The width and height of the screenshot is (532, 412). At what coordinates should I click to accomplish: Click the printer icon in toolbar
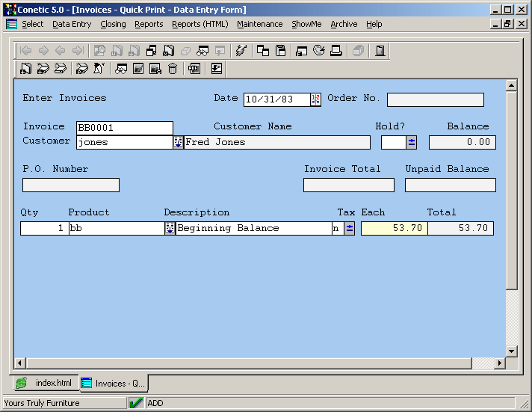pyautogui.click(x=336, y=51)
